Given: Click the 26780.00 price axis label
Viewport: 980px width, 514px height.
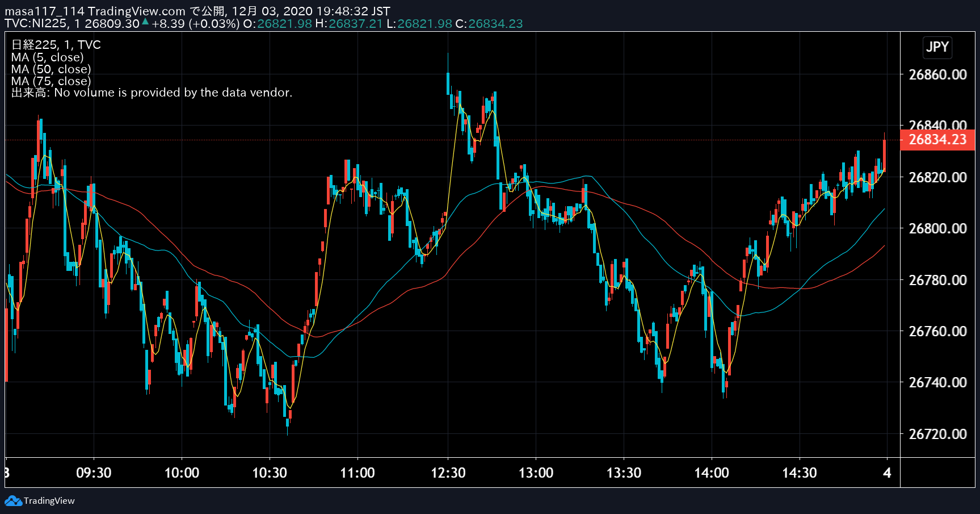Looking at the screenshot, I should 937,280.
